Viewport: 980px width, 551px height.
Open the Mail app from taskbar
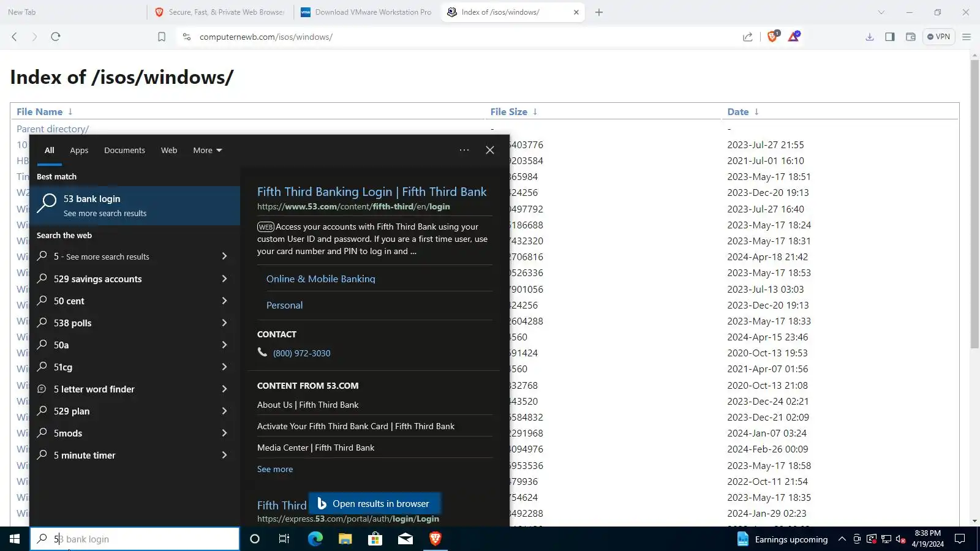[x=405, y=539]
